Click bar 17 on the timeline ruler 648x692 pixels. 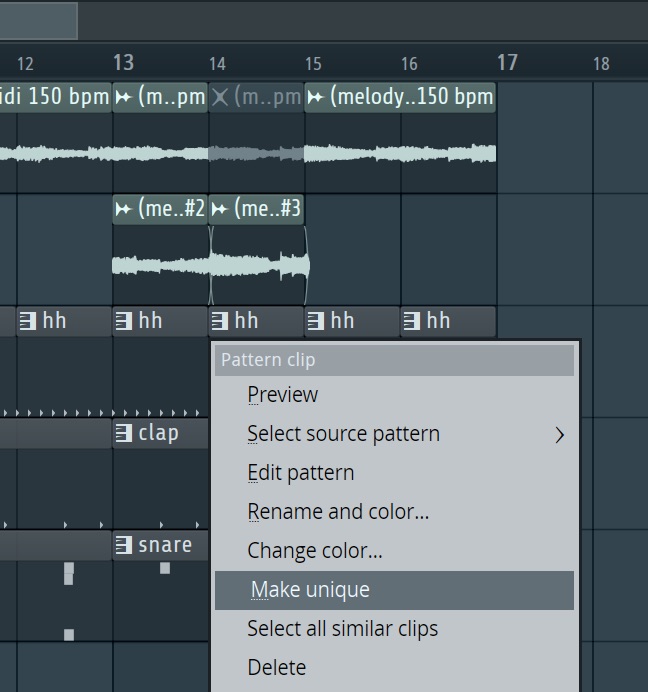pyautogui.click(x=507, y=63)
